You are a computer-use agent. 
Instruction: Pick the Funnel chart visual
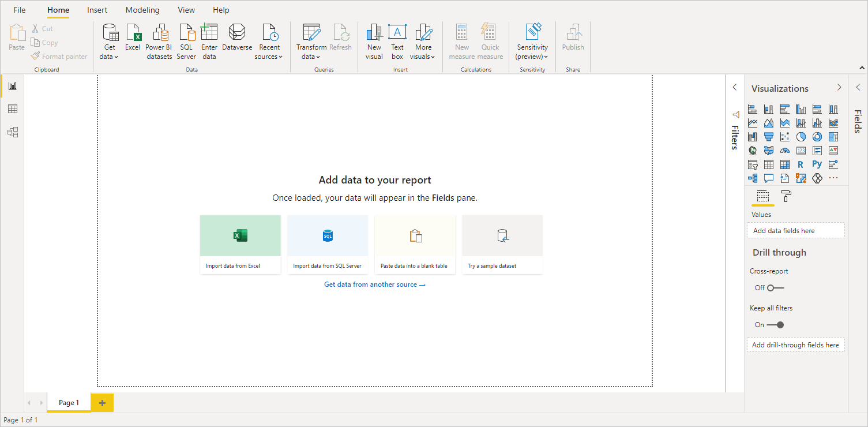[769, 137]
